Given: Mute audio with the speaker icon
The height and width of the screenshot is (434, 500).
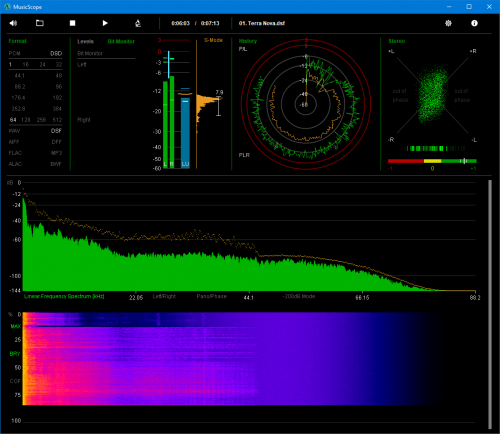Looking at the screenshot, I should [13, 23].
